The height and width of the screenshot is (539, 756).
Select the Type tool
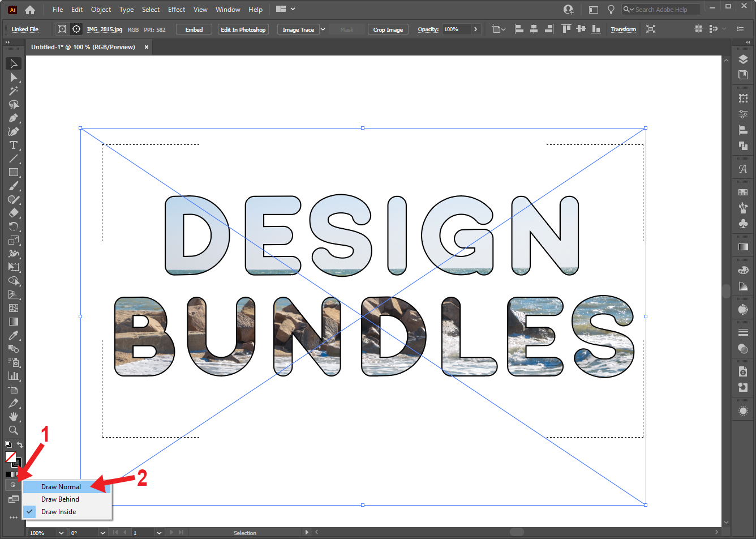[x=14, y=146]
